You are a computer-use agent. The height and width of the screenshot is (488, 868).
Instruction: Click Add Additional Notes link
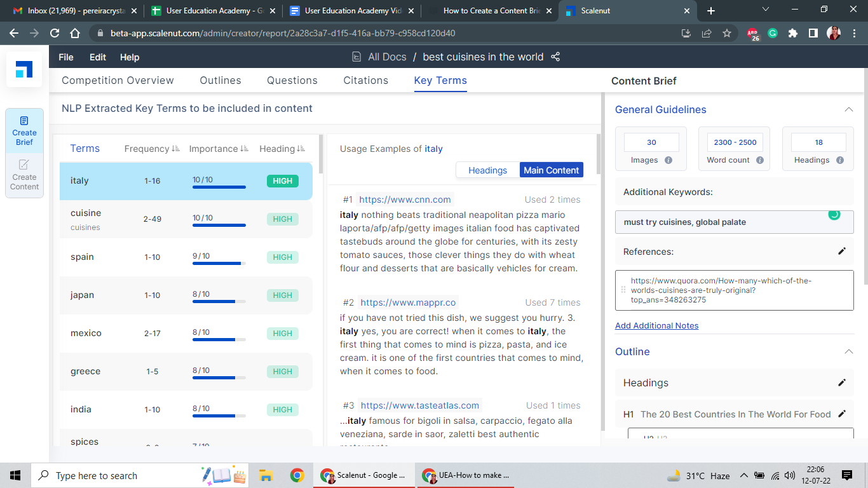tap(656, 325)
